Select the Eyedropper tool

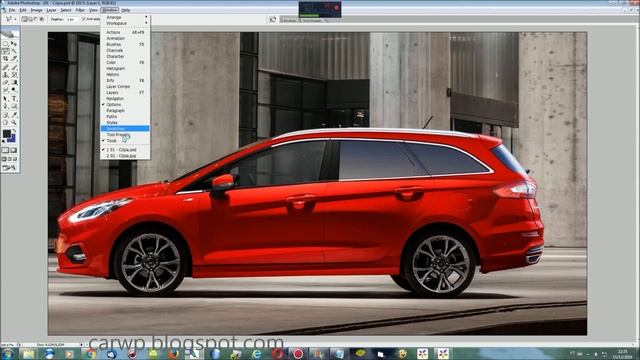coord(14,115)
